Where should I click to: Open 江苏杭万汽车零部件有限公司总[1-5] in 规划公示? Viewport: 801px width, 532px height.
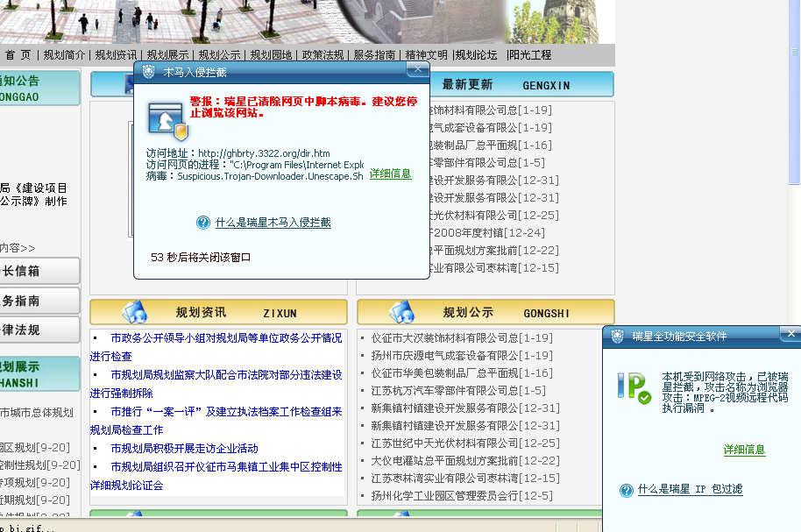(x=458, y=390)
